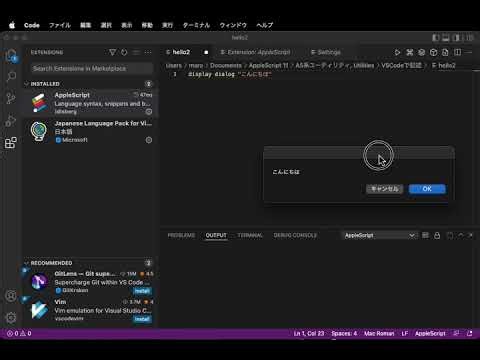Split the editor to the right
This screenshot has height=360, width=480.
[458, 52]
